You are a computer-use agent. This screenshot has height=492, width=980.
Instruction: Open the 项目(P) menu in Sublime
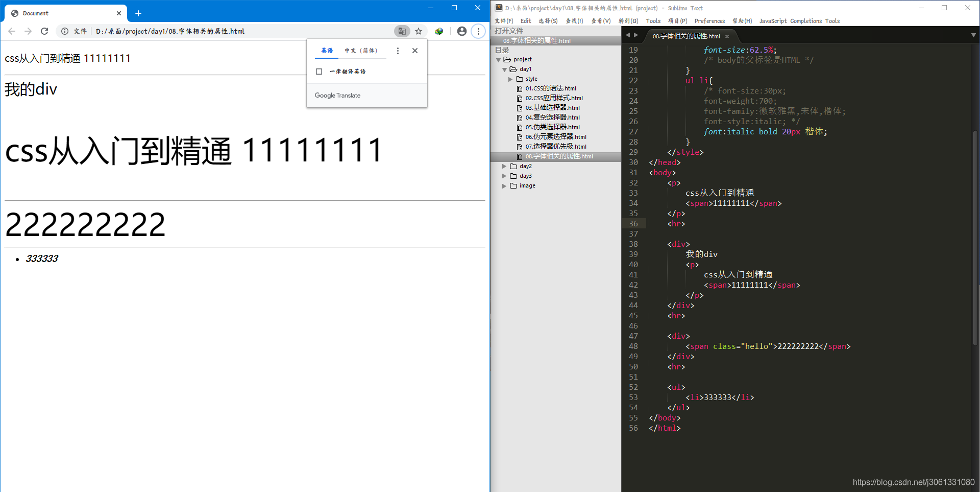click(678, 21)
